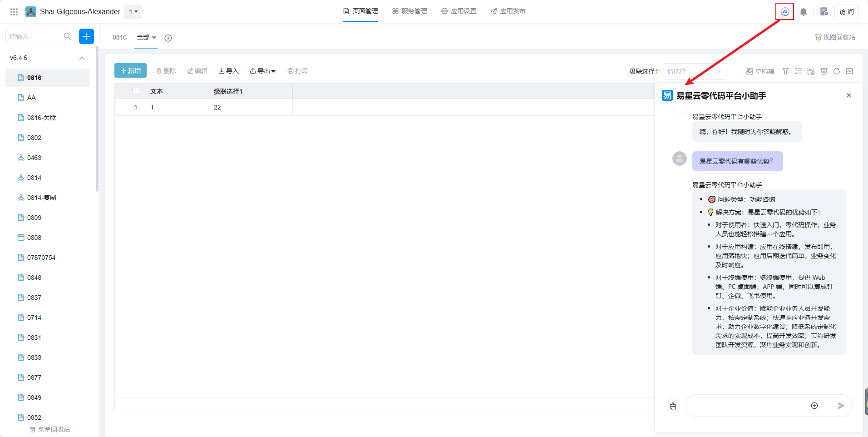The image size is (868, 437).
Task: Clear chat with the broom icon
Action: [673, 406]
